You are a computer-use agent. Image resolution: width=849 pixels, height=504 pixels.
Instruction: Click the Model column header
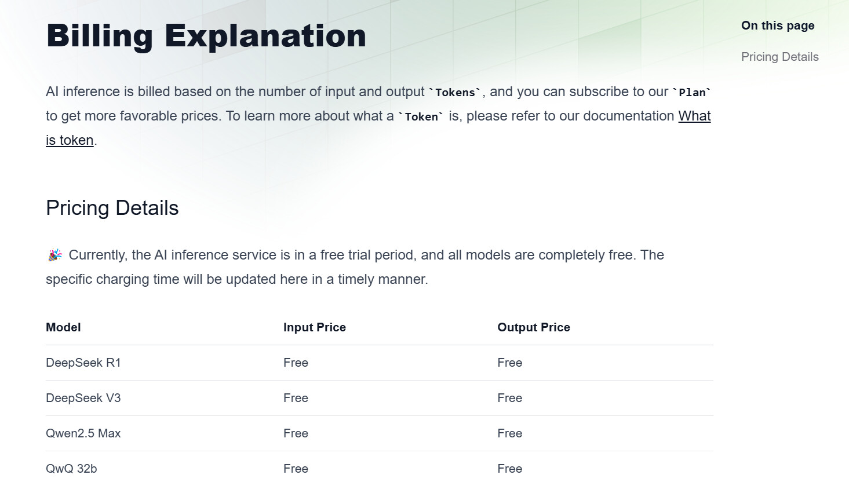click(x=63, y=327)
